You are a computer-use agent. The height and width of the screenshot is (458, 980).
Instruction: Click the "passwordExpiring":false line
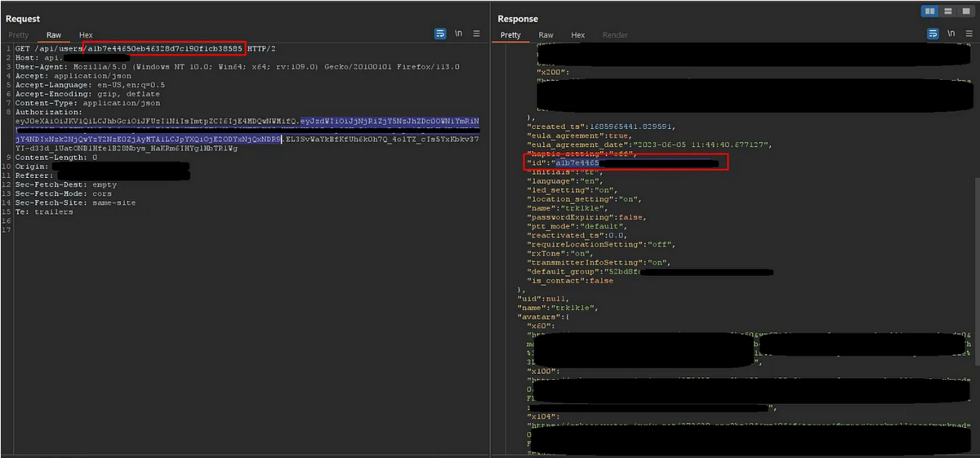[x=586, y=217]
